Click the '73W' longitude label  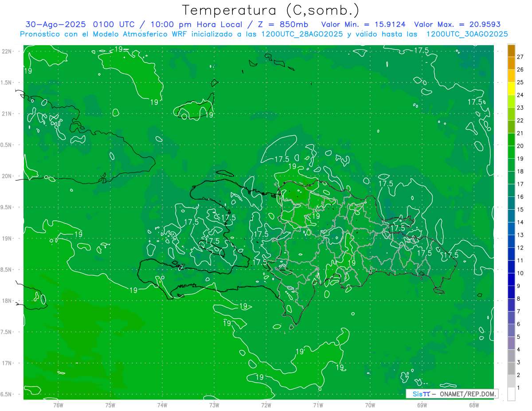[214, 405]
